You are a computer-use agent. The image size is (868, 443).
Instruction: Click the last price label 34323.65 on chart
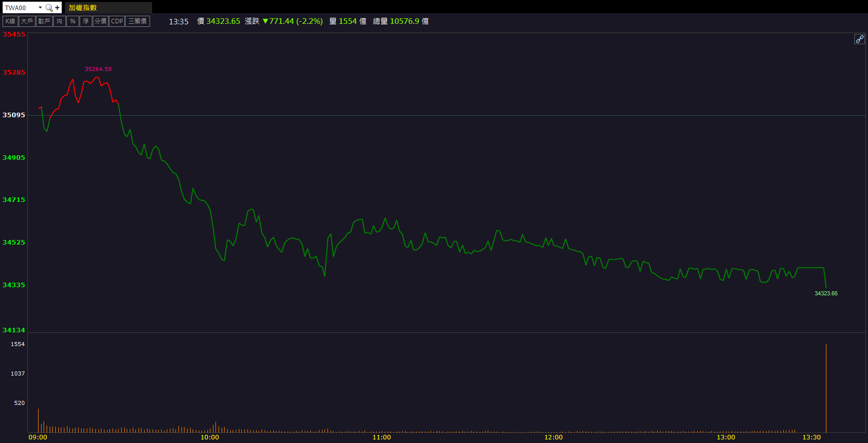pyautogui.click(x=826, y=293)
